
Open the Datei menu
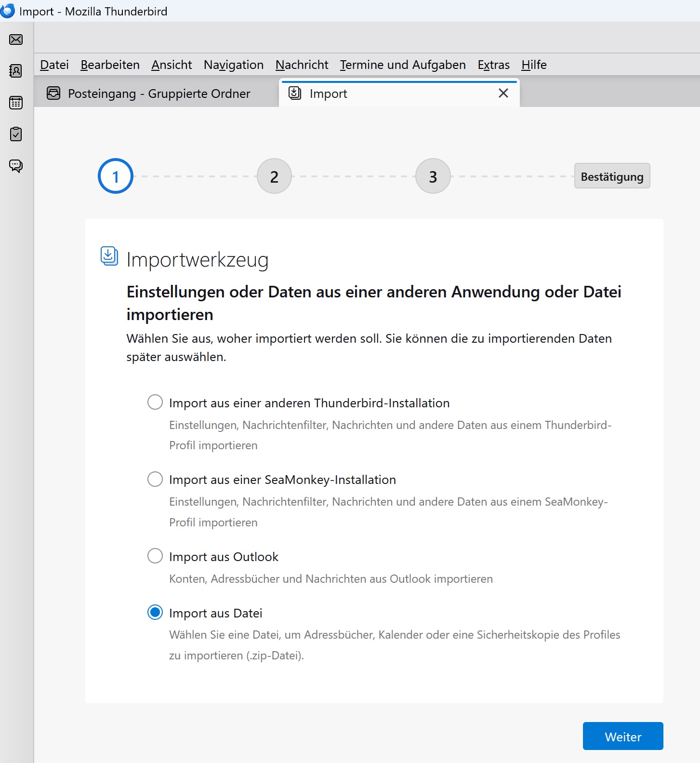[x=54, y=65]
